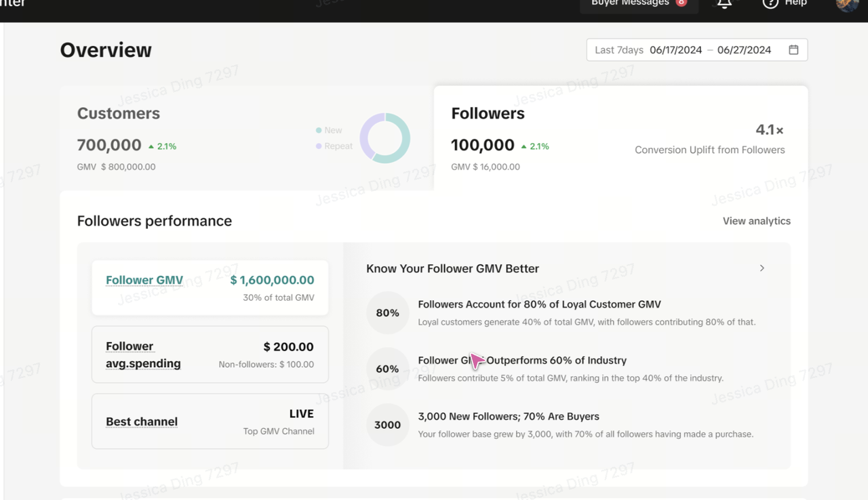The width and height of the screenshot is (868, 500).
Task: Click the 60% industry badge
Action: click(x=387, y=369)
